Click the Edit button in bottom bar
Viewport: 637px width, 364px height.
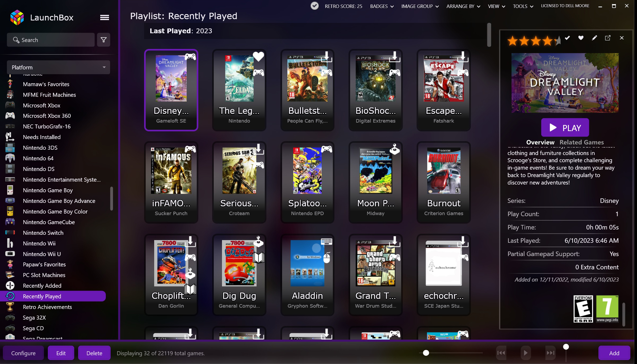coord(61,353)
